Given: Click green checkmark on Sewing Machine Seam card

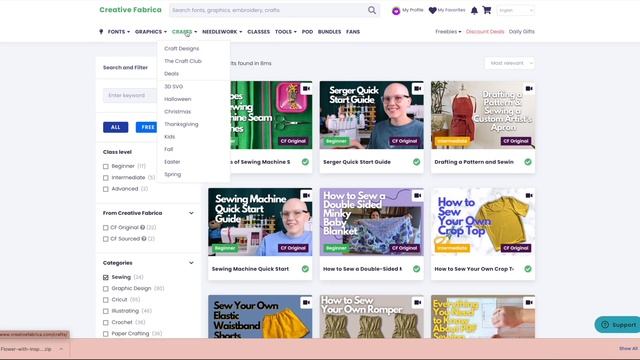Looking at the screenshot, I should pyautogui.click(x=305, y=162).
